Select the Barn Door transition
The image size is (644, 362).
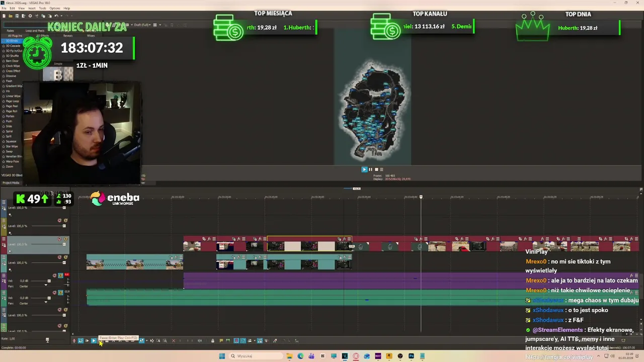[x=12, y=61]
